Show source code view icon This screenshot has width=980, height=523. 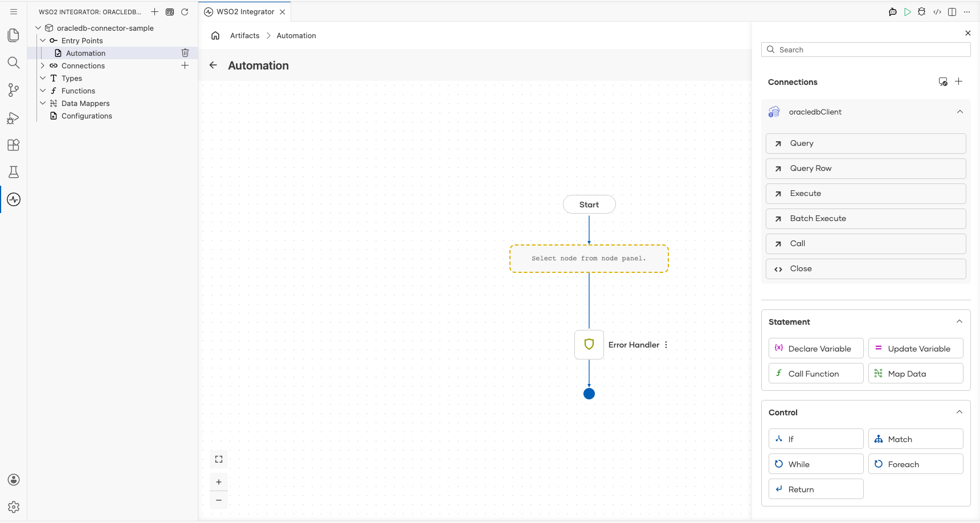tap(937, 12)
